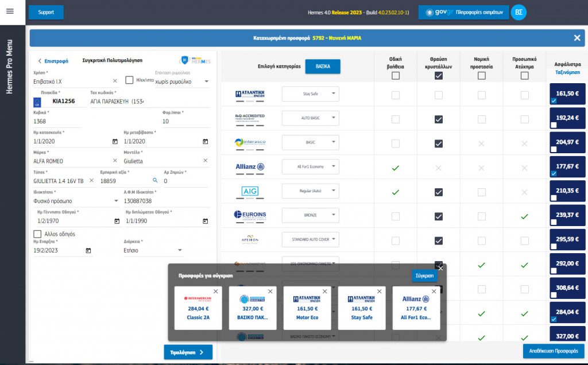Click the ΒΑΣΙΚΑ category button
Screen dimensions: 588x365
click(x=323, y=67)
